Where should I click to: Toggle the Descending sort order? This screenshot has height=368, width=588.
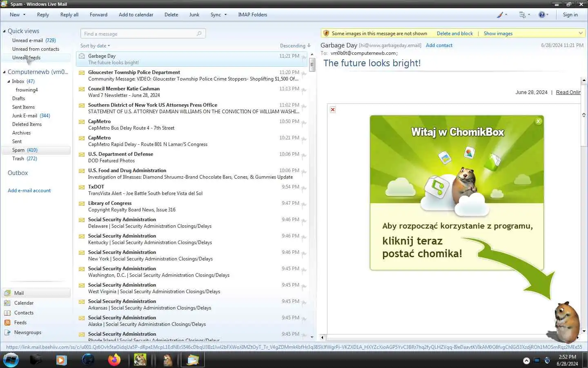point(295,46)
